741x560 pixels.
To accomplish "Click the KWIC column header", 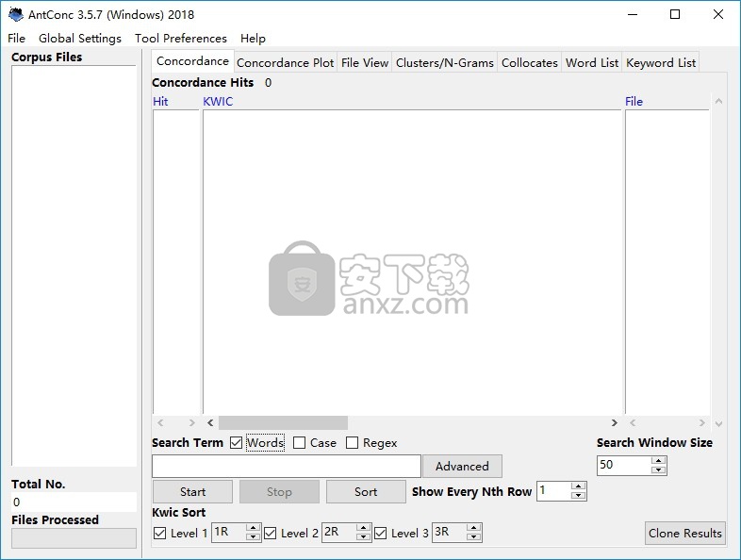I will point(218,102).
